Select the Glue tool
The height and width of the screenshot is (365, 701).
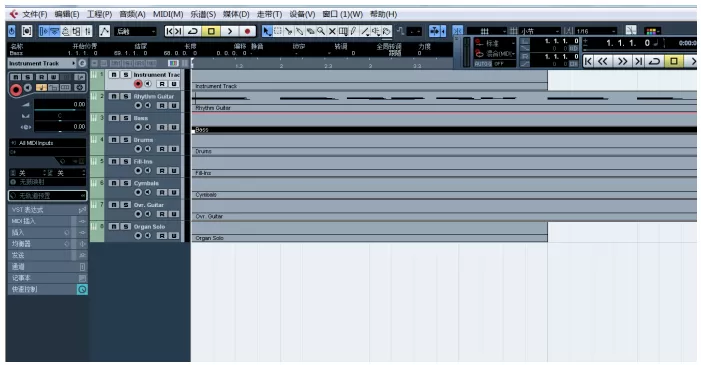tap(300, 31)
